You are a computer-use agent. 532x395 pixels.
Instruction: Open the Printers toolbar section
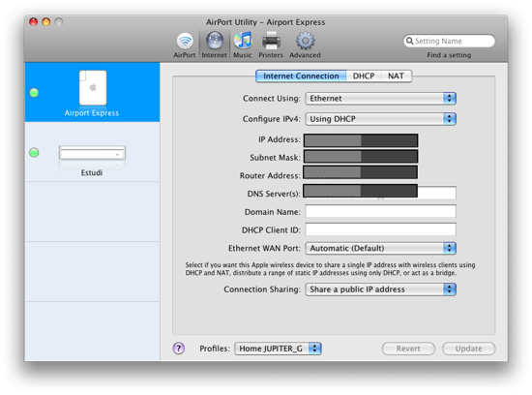pyautogui.click(x=271, y=46)
